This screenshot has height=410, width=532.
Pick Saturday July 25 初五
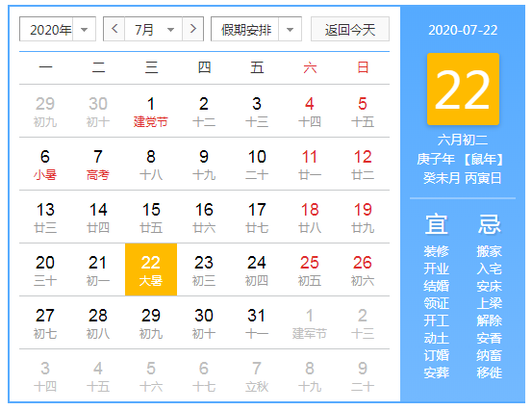[x=310, y=270]
